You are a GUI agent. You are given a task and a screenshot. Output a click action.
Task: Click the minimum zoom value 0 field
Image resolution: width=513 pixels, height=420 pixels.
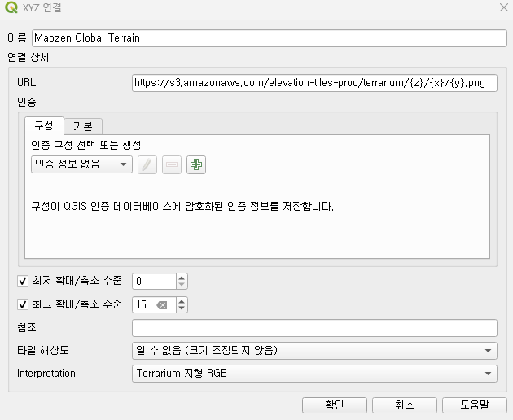coord(154,282)
